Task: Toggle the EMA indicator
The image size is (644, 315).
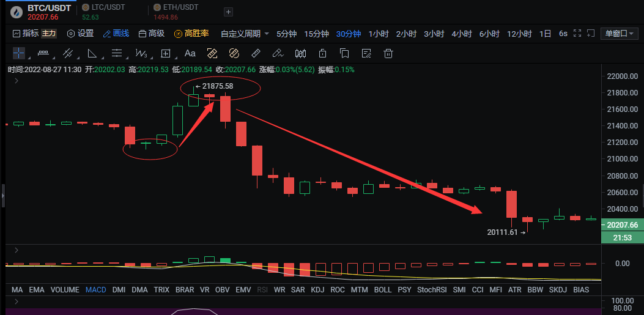Action: click(37, 290)
